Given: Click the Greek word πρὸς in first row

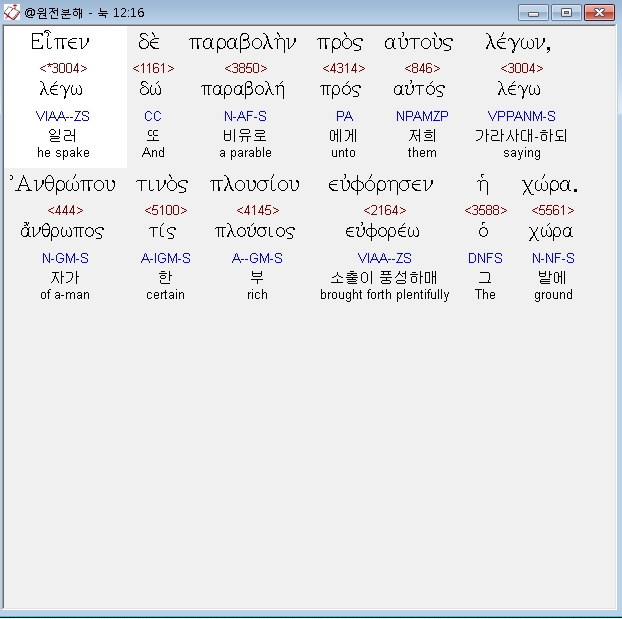Looking at the screenshot, I should pos(340,43).
